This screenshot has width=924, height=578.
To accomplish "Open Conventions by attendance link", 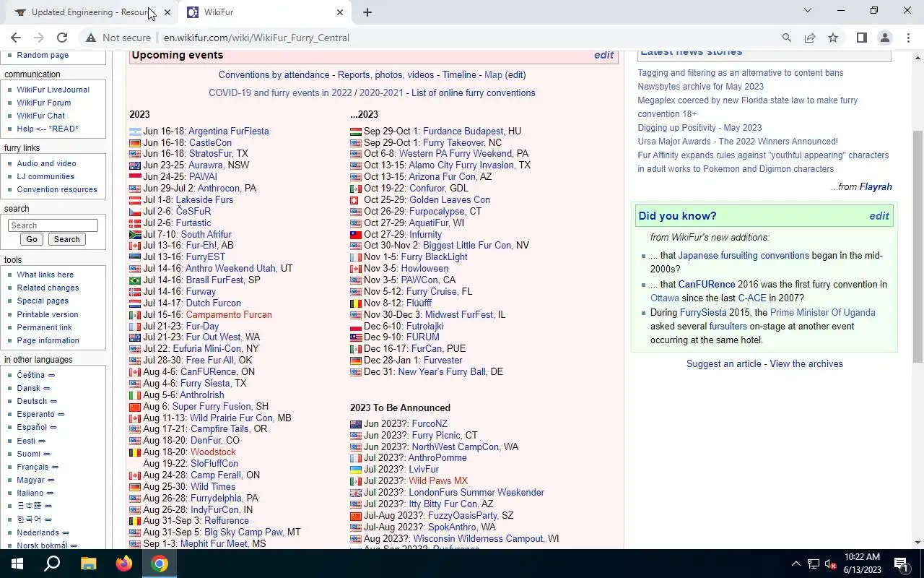I will click(x=274, y=75).
